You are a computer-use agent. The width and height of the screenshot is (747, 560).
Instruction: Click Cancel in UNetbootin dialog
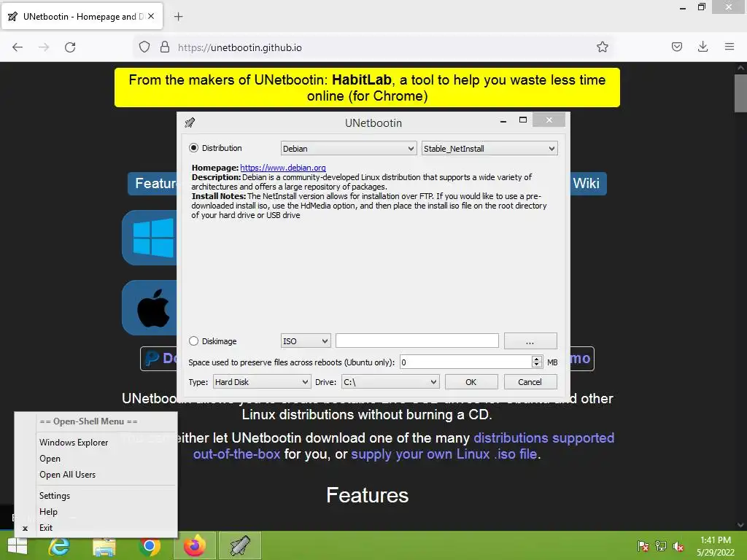point(530,382)
